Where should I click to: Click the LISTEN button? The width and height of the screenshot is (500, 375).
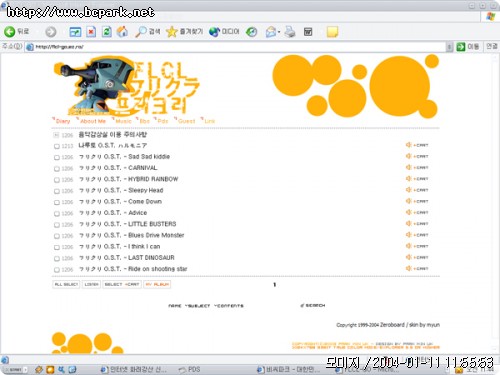(x=91, y=284)
